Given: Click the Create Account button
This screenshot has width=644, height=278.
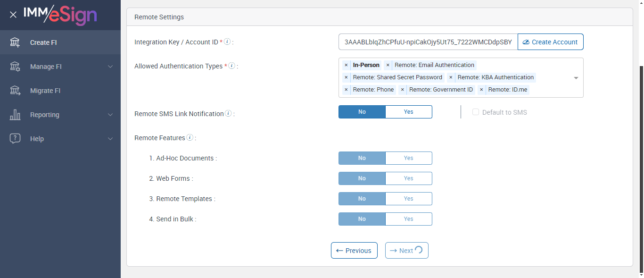Looking at the screenshot, I should pyautogui.click(x=550, y=42).
